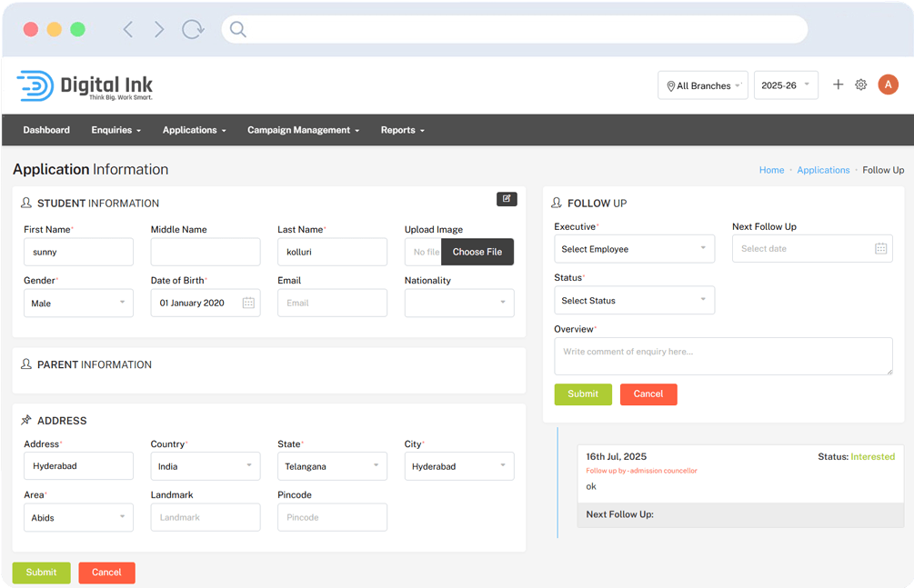914x588 pixels.
Task: Click the Overview comment text area
Action: tap(723, 356)
